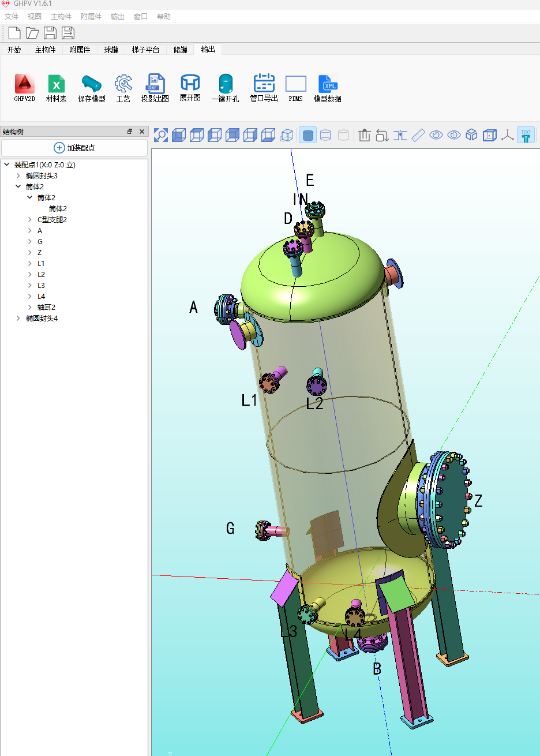The image size is (540, 756).
Task: Click the GHPV2D AutoCAD icon
Action: point(24,88)
